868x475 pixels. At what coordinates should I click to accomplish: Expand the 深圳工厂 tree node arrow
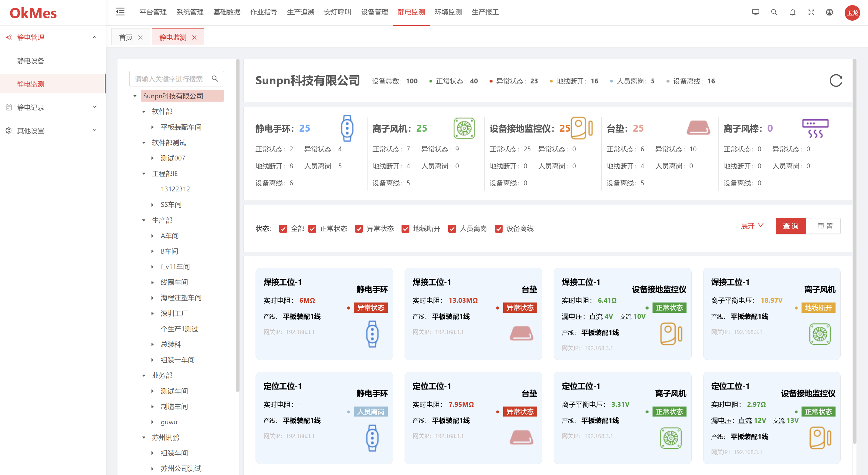[x=153, y=313]
